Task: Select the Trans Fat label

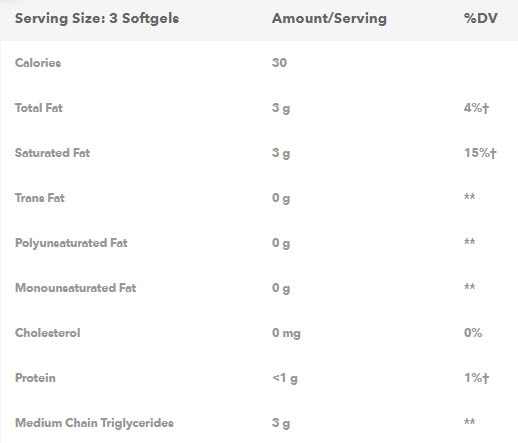Action: point(40,198)
